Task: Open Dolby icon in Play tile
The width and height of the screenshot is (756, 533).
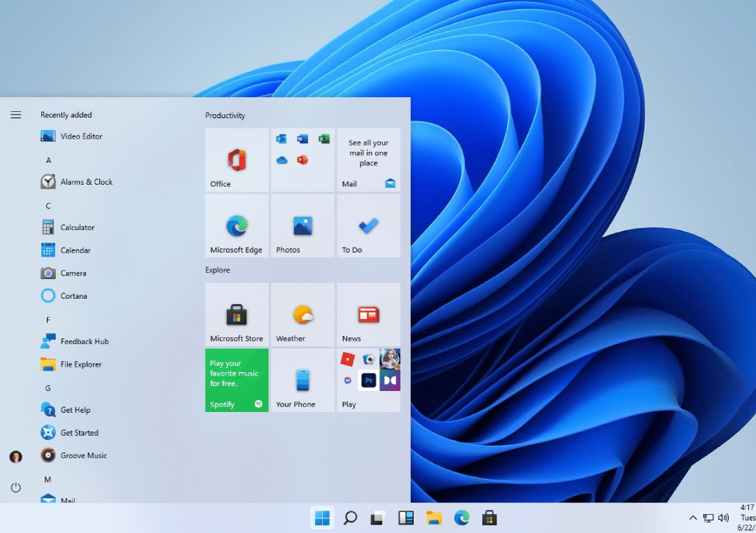Action: [x=390, y=381]
